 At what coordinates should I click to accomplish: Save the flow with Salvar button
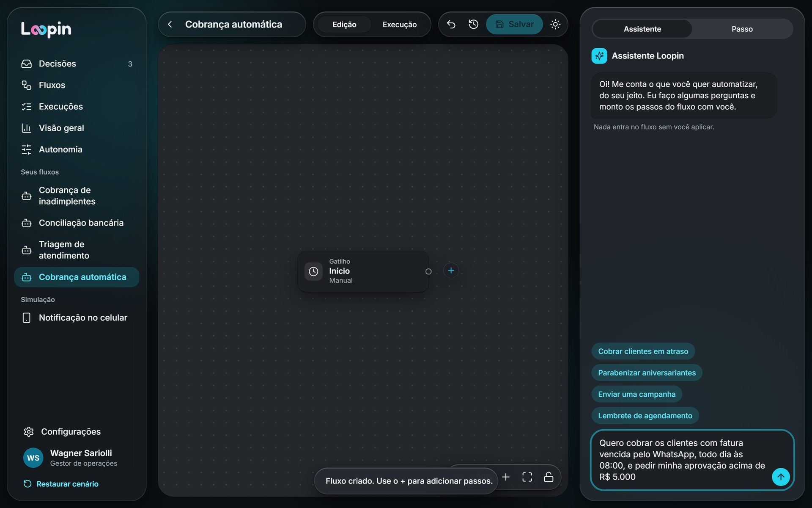(x=514, y=25)
